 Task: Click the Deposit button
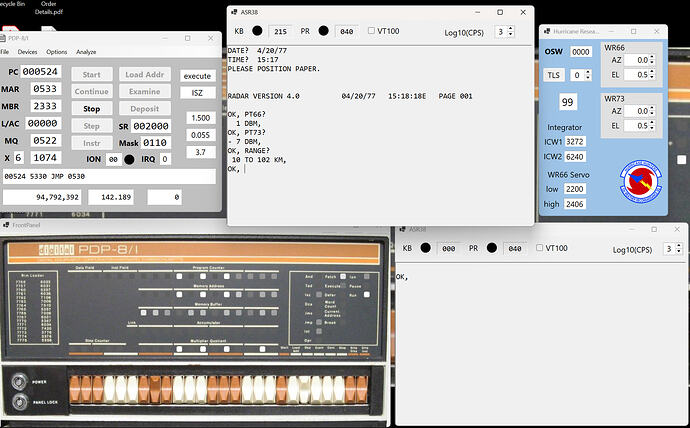144,109
